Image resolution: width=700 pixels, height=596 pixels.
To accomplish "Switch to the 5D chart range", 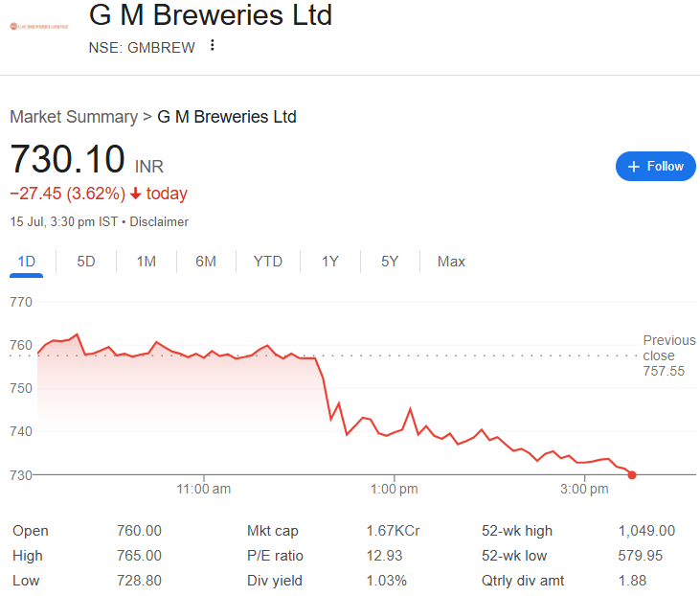I will coord(86,262).
